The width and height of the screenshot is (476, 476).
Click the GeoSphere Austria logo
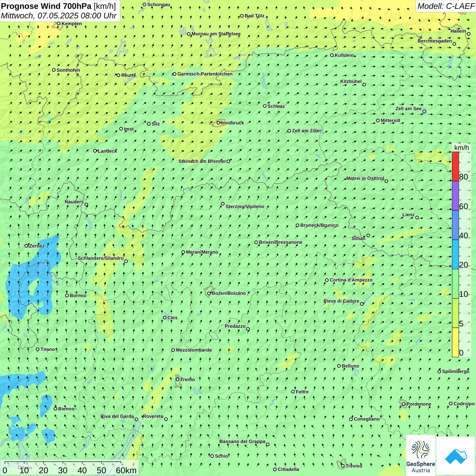(x=421, y=456)
